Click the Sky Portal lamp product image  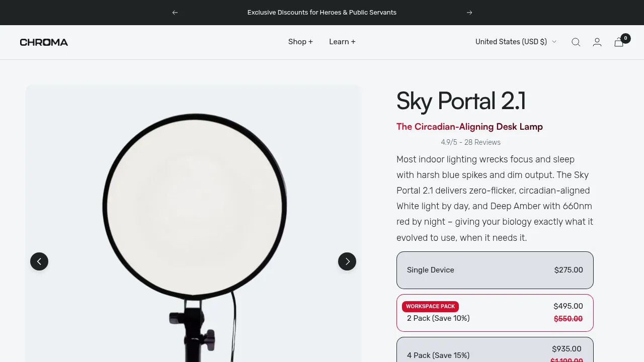pyautogui.click(x=193, y=223)
